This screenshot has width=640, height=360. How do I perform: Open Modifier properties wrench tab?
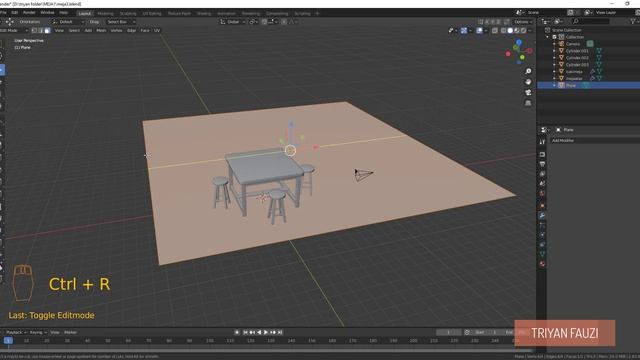tap(542, 215)
